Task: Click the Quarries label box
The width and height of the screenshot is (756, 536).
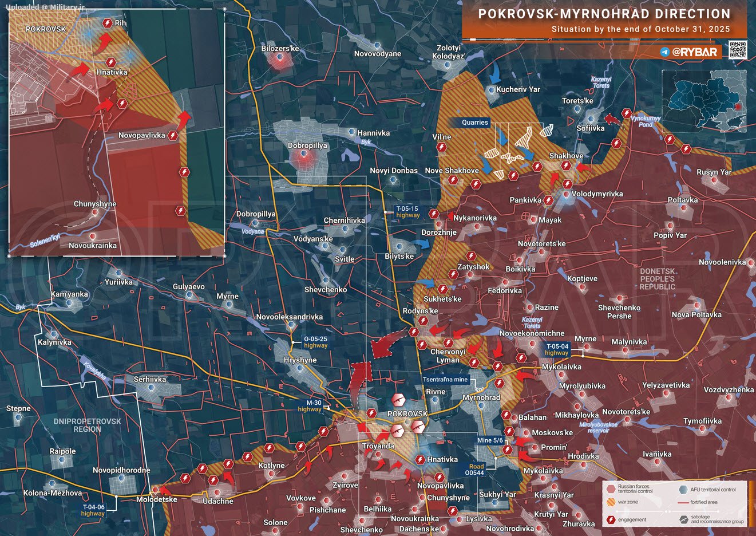Action: 475,123
